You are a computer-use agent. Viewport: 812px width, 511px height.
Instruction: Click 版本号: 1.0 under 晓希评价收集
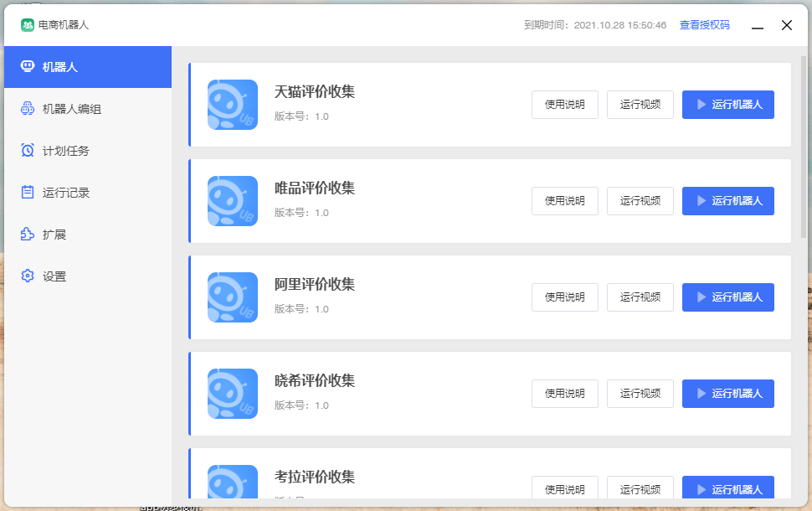(301, 405)
